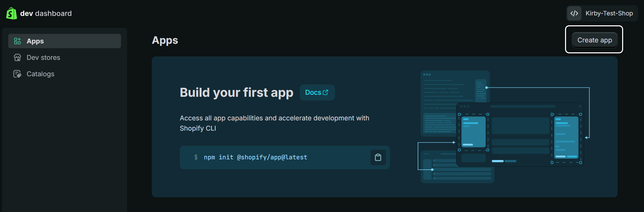Click the Shopify CLI description text

pos(274,123)
